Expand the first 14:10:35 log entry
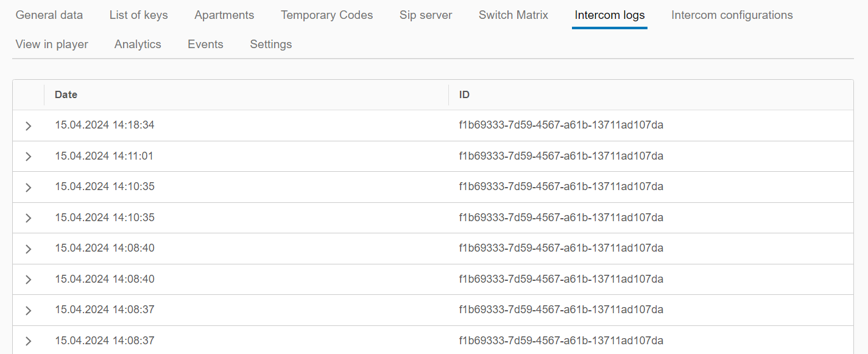Viewport: 868px width, 354px height. [x=28, y=188]
